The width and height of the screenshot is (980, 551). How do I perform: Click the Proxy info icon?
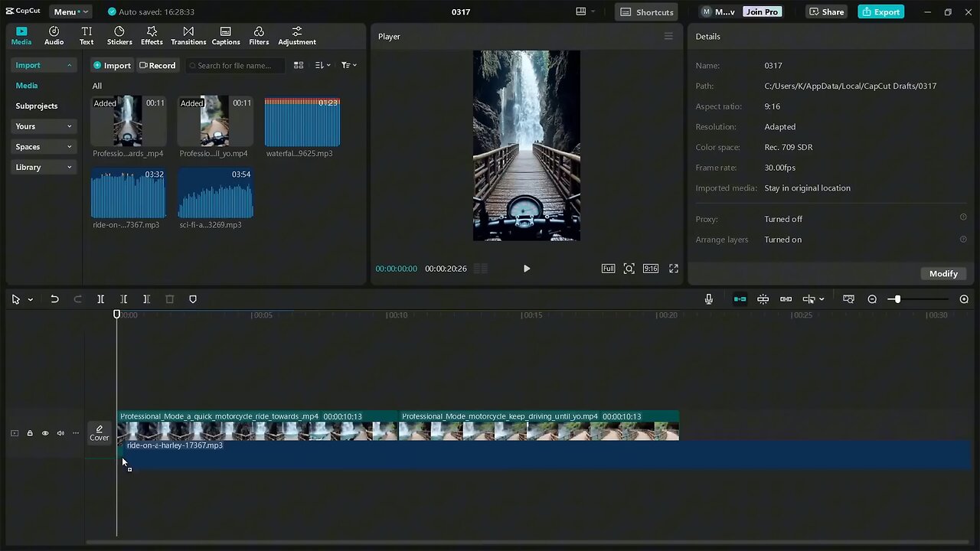pos(963,217)
